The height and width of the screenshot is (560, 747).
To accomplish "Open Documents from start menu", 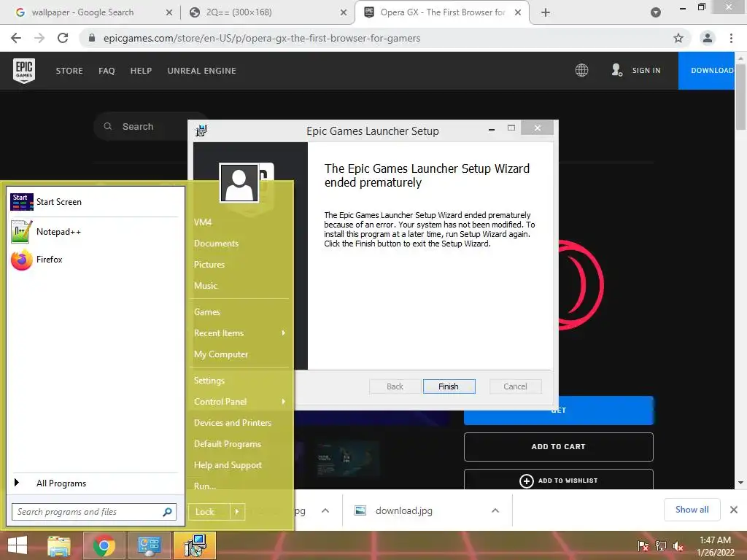I will pos(216,244).
